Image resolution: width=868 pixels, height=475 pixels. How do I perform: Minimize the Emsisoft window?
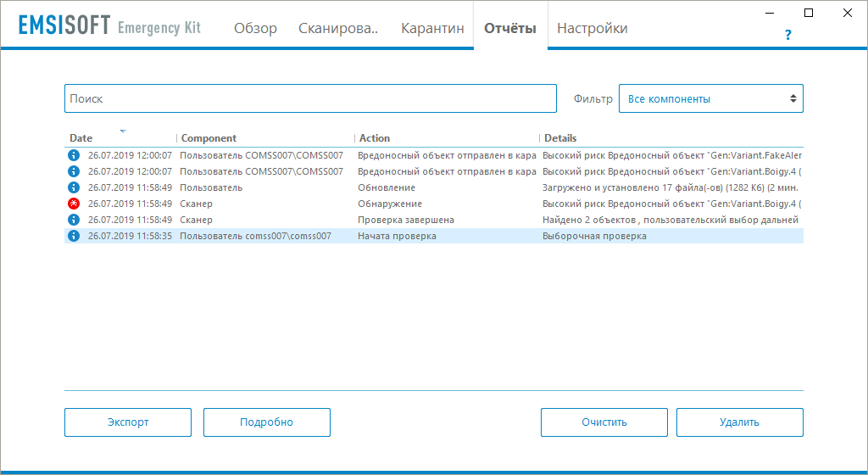[x=770, y=13]
